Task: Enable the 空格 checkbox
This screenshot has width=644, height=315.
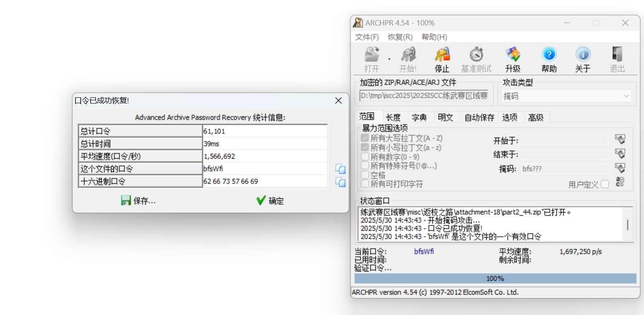Action: pos(365,175)
